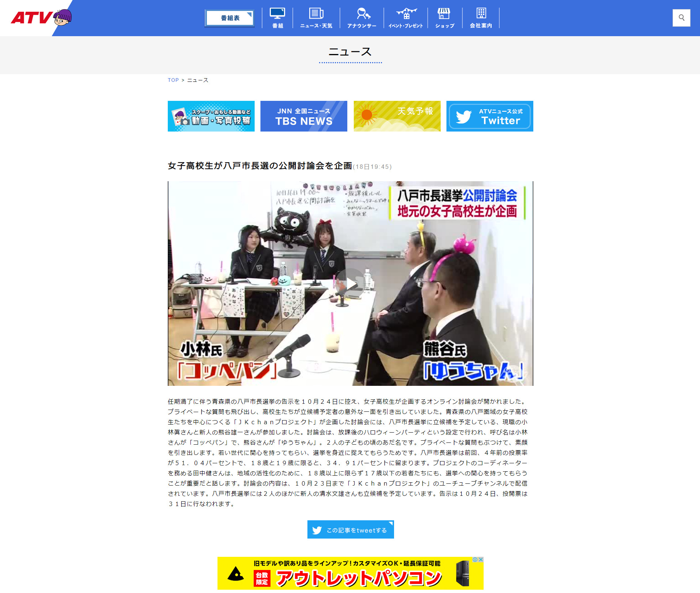
Task: Click the ad info icon
Action: [475, 559]
